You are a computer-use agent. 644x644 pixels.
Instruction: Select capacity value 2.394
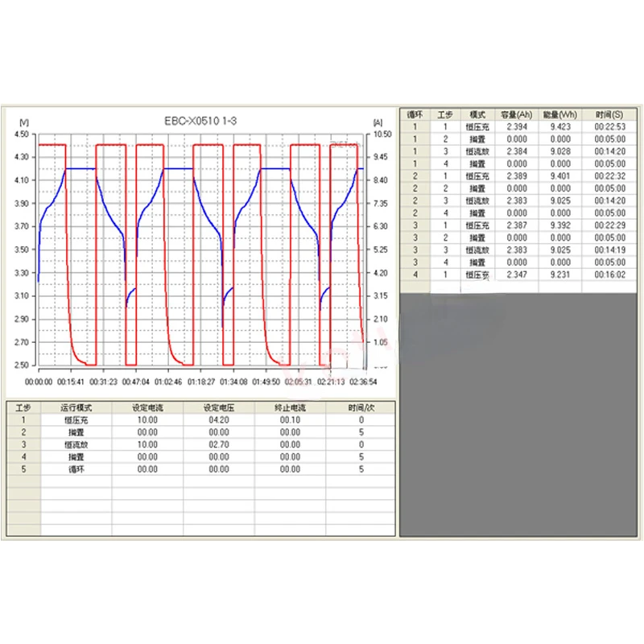coord(517,127)
